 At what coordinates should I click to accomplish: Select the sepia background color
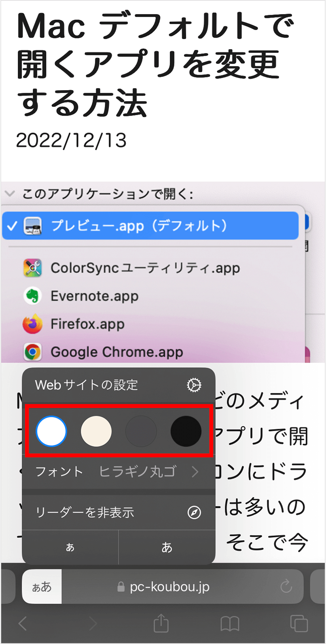tap(96, 431)
